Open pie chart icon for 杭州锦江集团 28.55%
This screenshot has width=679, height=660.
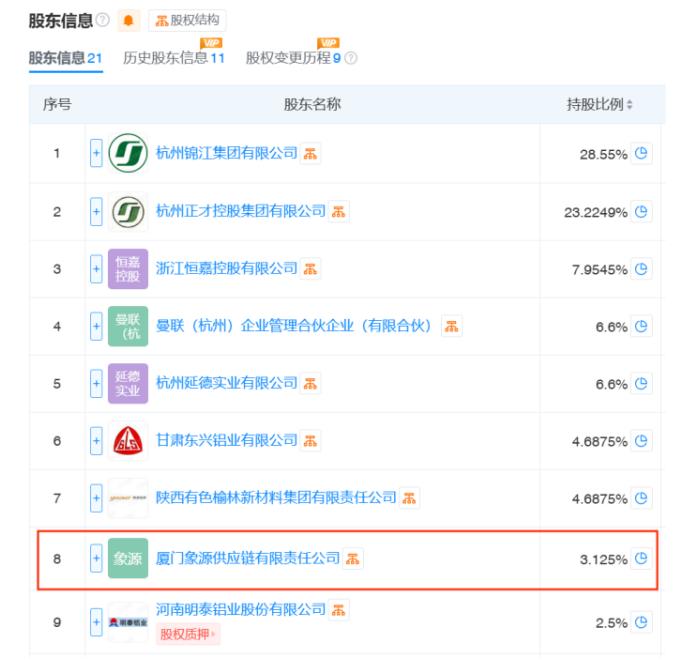(642, 154)
